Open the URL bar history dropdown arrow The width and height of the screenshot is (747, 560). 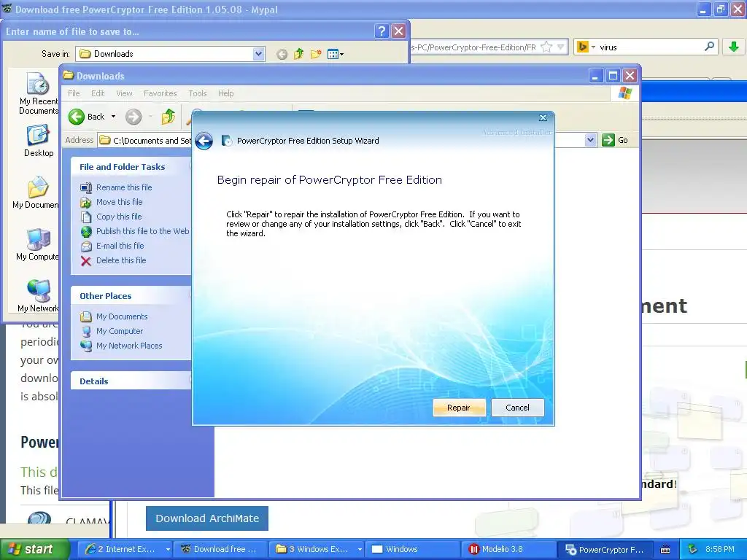pos(561,47)
